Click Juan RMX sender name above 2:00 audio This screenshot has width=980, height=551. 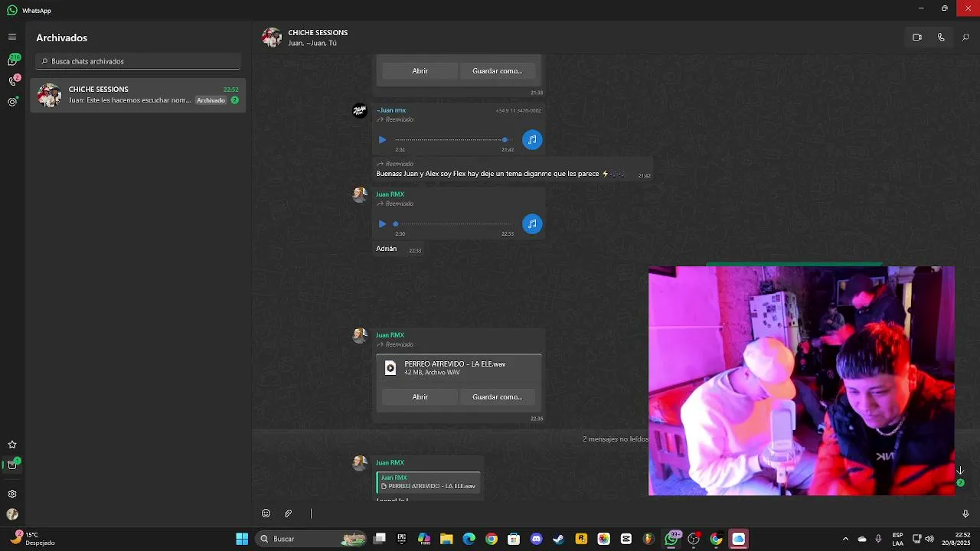pos(390,194)
